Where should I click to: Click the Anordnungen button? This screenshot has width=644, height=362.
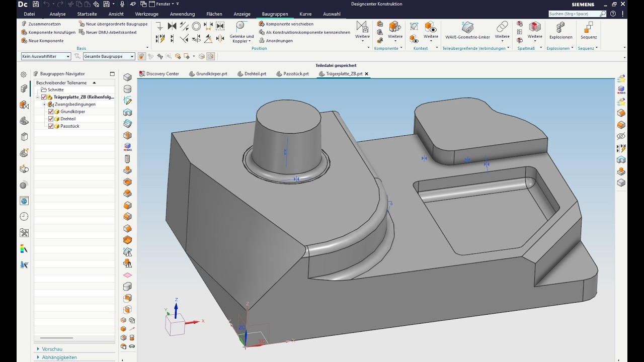276,41
